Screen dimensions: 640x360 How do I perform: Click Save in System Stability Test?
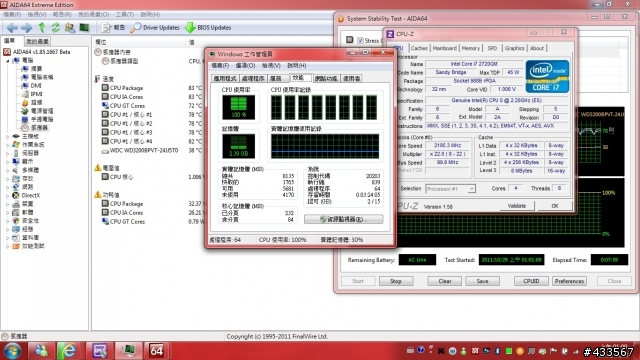[482, 281]
